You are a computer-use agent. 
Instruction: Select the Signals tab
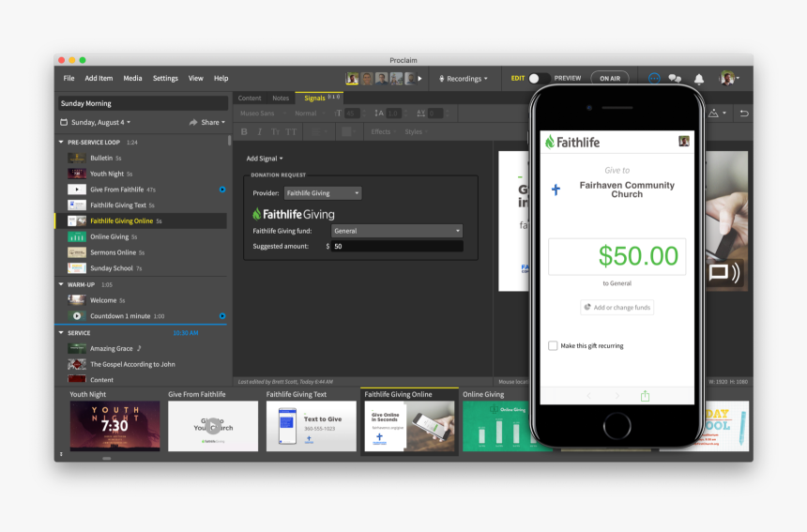tap(320, 98)
